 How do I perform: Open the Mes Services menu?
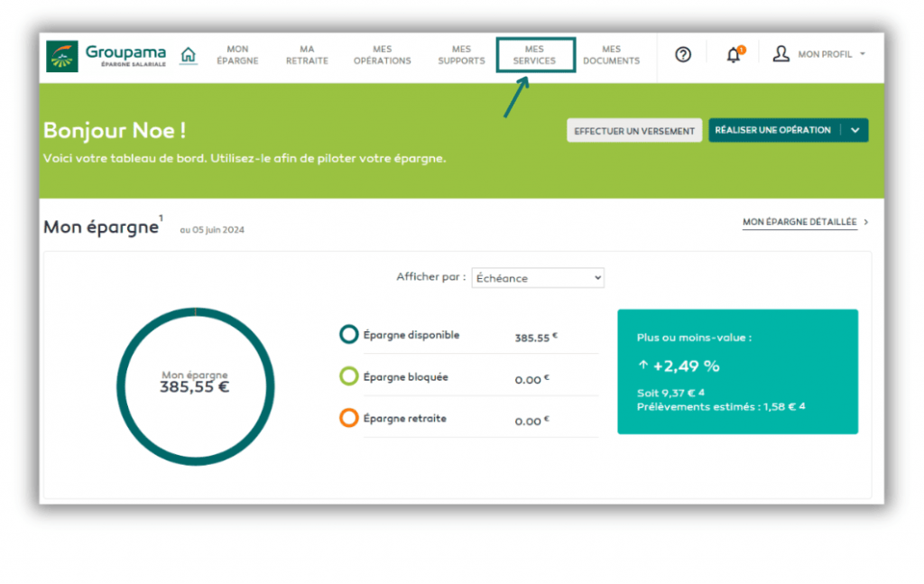tap(534, 55)
